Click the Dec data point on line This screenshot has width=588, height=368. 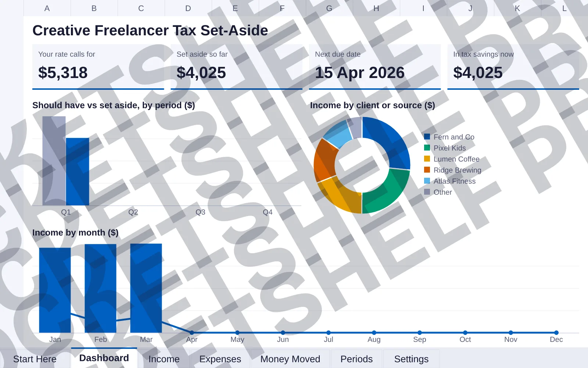pos(556,333)
